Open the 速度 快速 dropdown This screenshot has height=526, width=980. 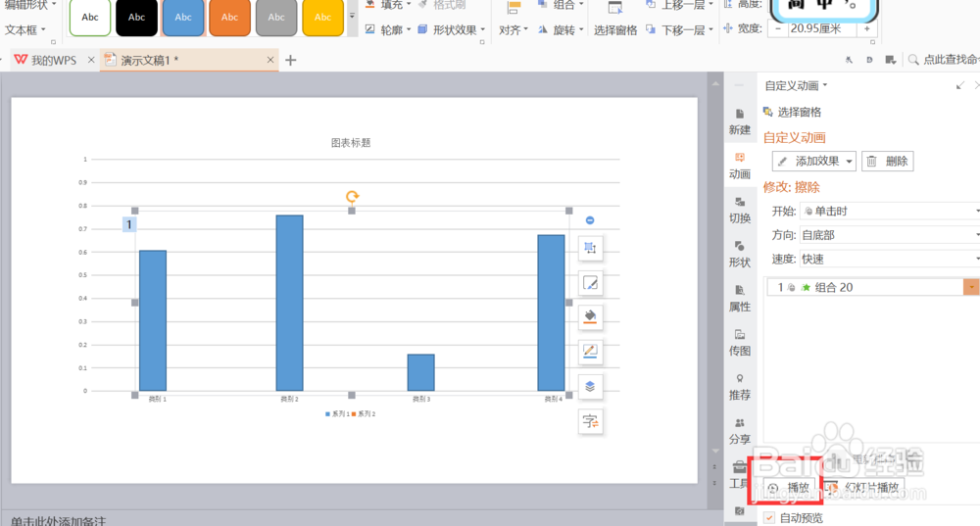click(890, 259)
